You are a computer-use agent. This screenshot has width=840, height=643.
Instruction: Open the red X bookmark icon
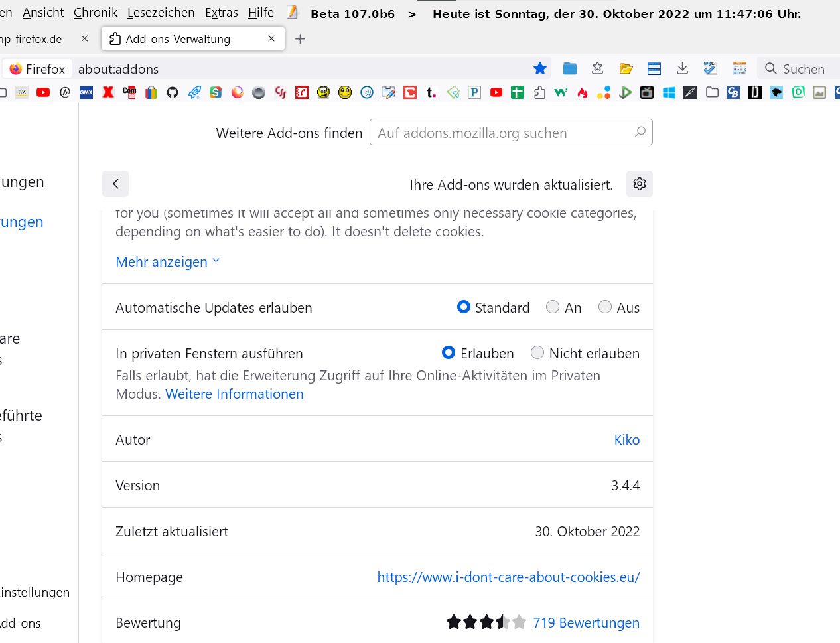[x=108, y=92]
